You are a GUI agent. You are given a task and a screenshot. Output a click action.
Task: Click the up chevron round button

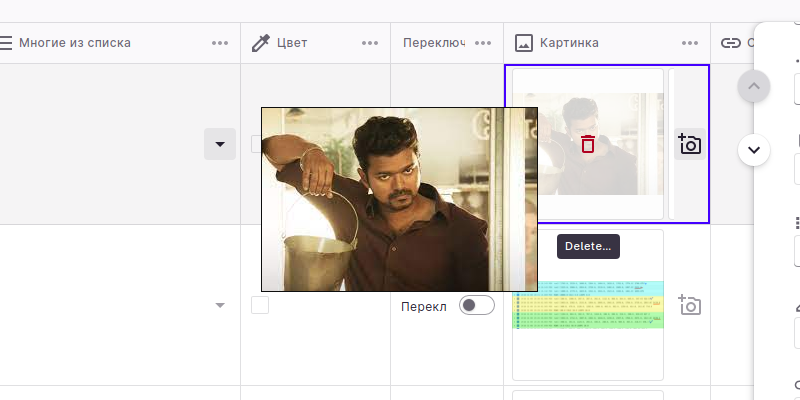pyautogui.click(x=754, y=86)
